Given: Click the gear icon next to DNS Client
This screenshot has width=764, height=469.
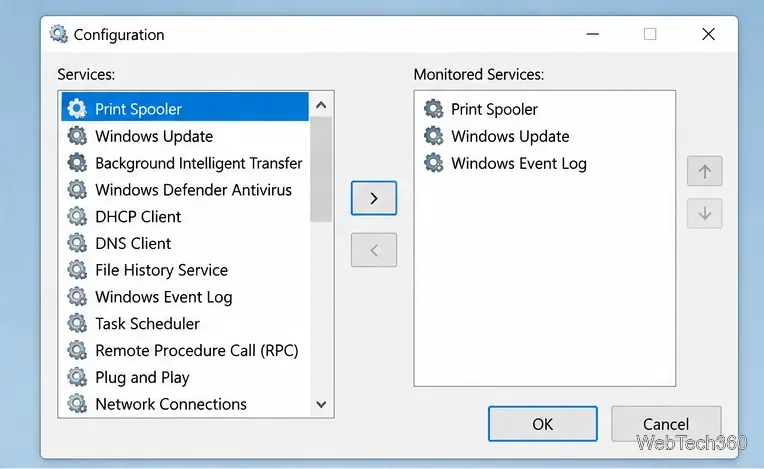Looking at the screenshot, I should [77, 243].
